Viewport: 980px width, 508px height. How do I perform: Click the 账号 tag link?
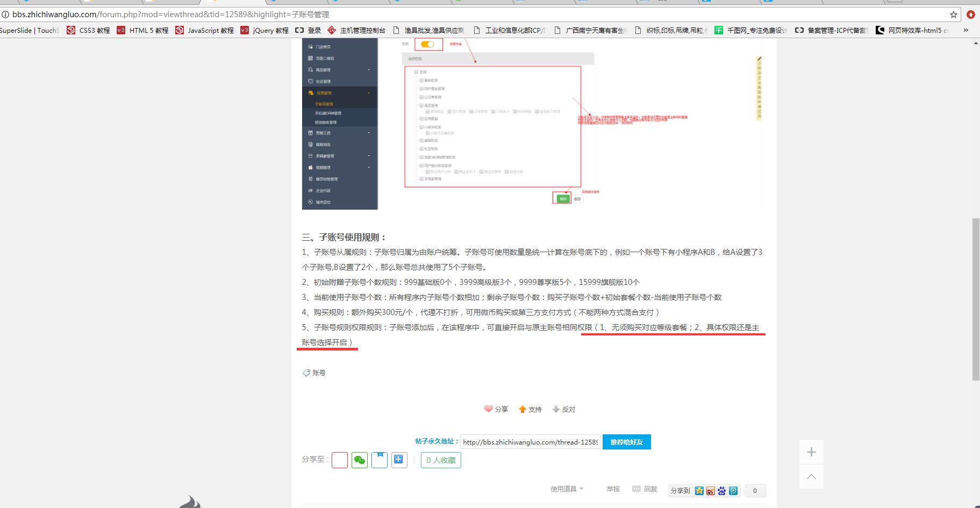tap(318, 373)
